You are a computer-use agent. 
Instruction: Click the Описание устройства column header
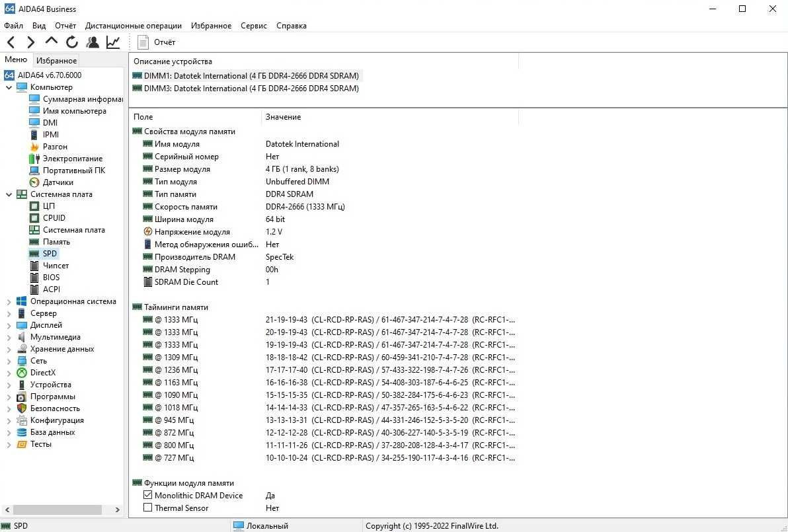(324, 61)
